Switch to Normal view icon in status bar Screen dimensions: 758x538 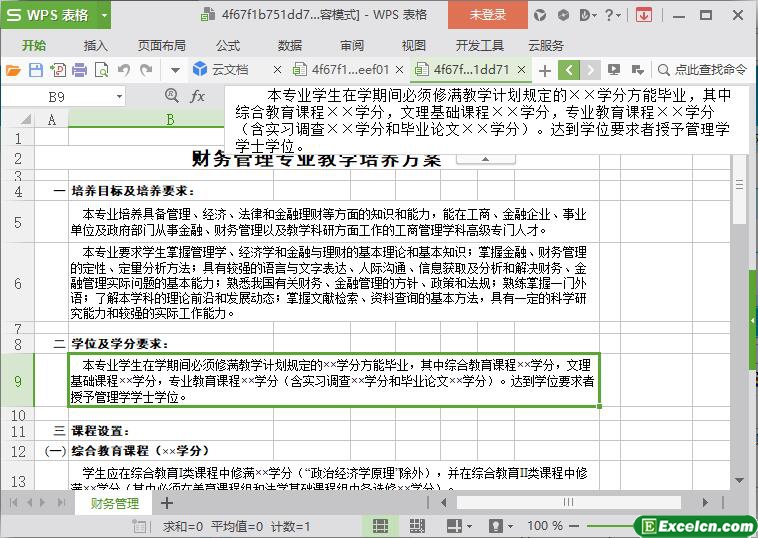coord(380,526)
